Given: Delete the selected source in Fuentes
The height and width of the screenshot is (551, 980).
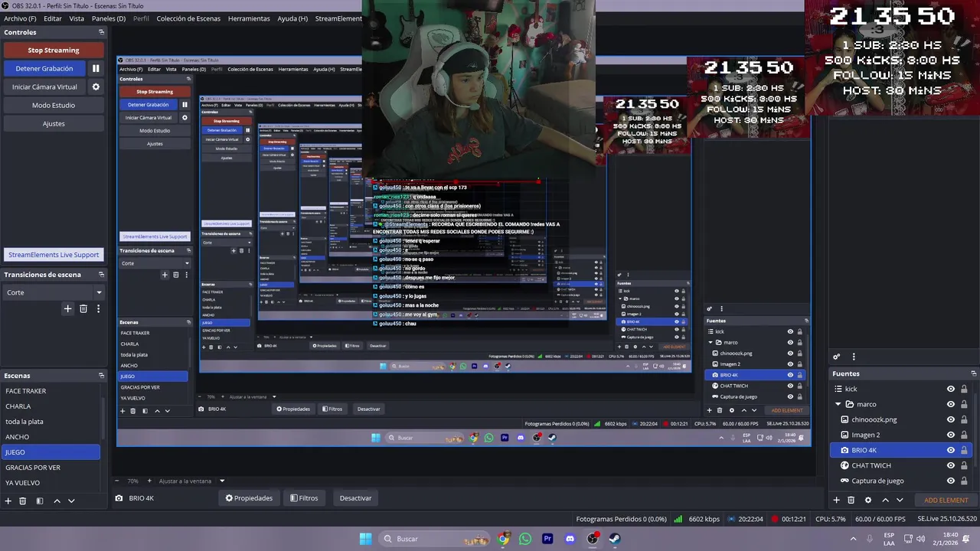Looking at the screenshot, I should coord(851,500).
